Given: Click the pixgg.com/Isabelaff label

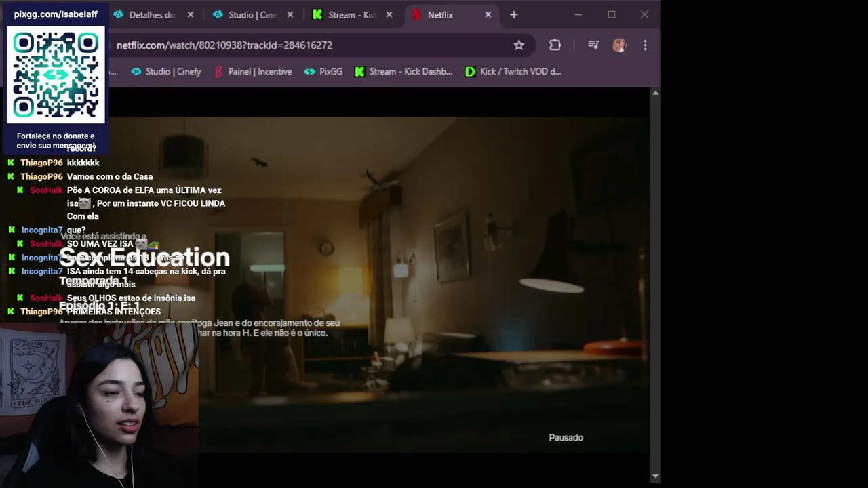Looking at the screenshot, I should point(56,14).
